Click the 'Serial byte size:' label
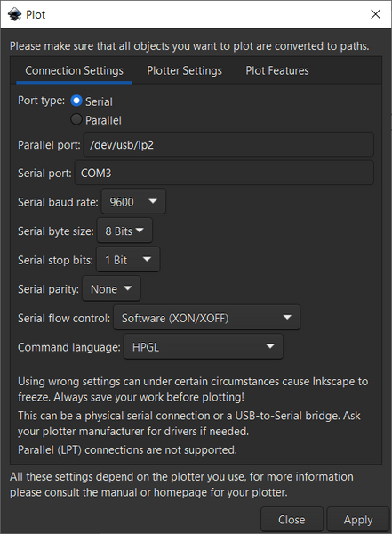Viewport: 392px width, 534px height. click(x=56, y=231)
